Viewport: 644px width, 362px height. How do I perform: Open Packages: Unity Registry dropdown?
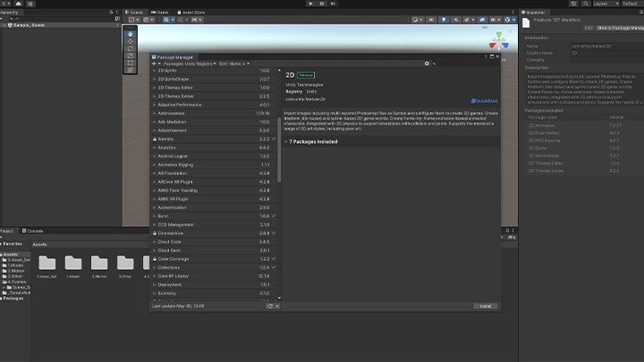pyautogui.click(x=190, y=63)
